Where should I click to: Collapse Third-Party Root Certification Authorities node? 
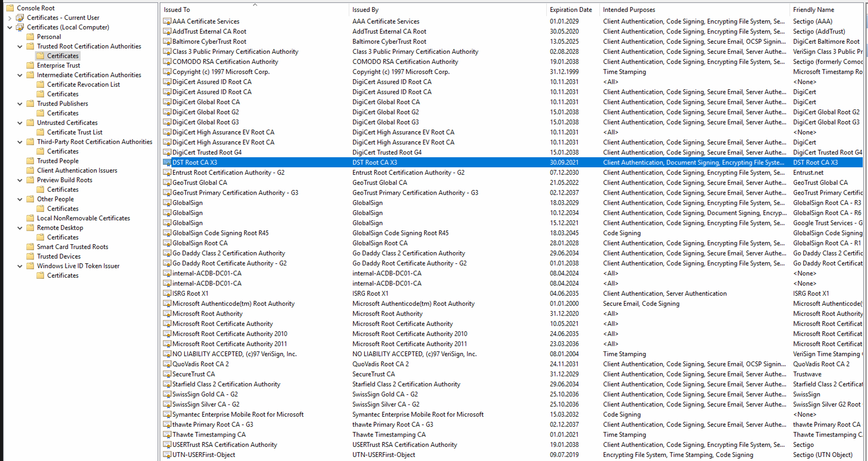click(x=20, y=142)
